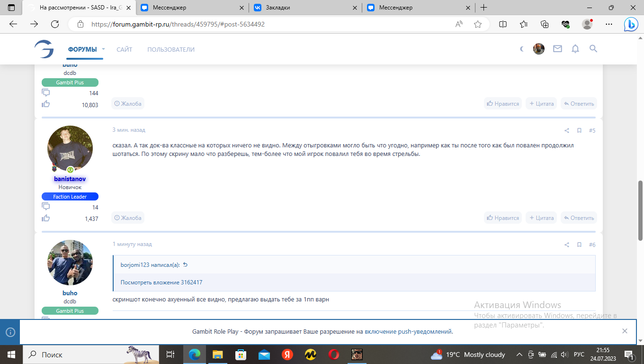Click the forum search magnifier icon
Viewport: 644px width, 364px height.
point(593,49)
